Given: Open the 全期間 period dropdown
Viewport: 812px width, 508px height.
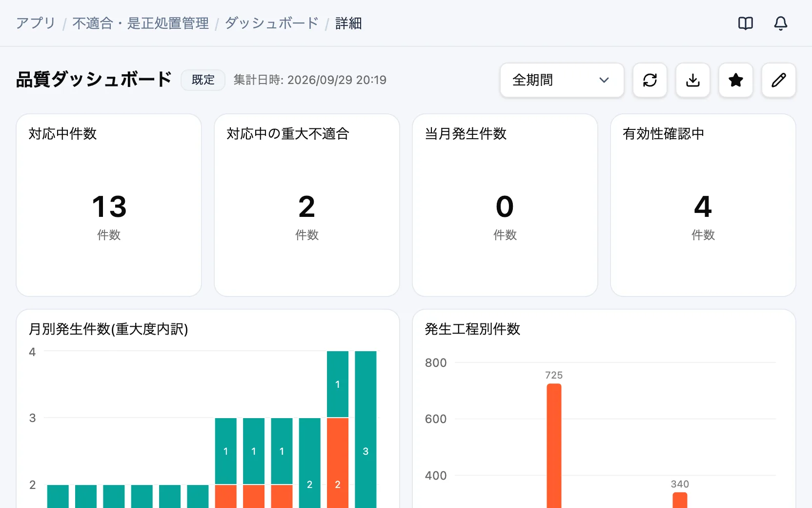Looking at the screenshot, I should pyautogui.click(x=562, y=80).
